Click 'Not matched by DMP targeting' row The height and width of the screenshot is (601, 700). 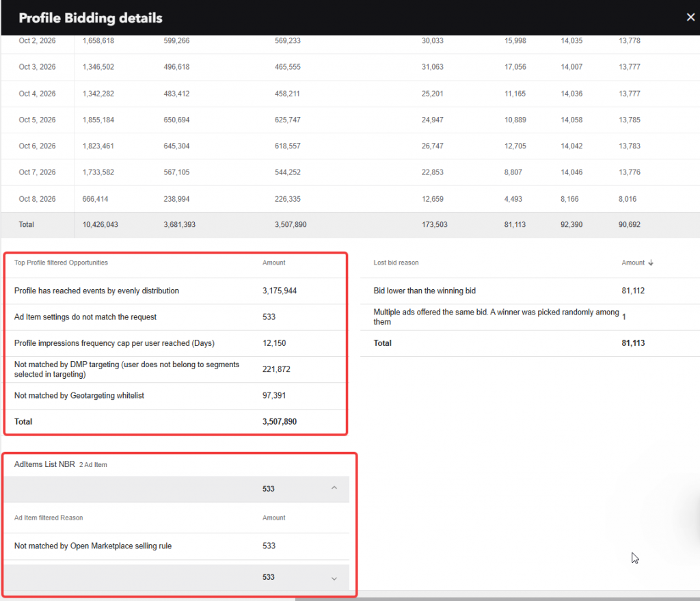pyautogui.click(x=176, y=369)
